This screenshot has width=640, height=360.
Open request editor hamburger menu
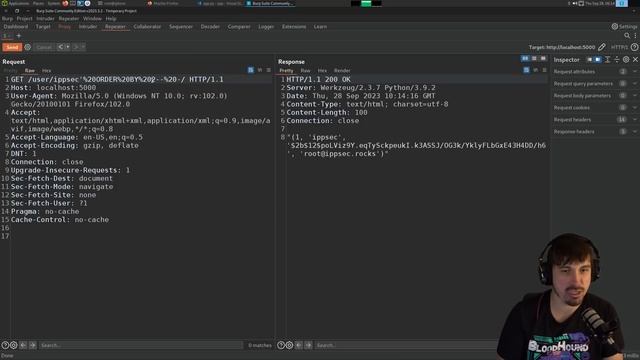(x=269, y=70)
